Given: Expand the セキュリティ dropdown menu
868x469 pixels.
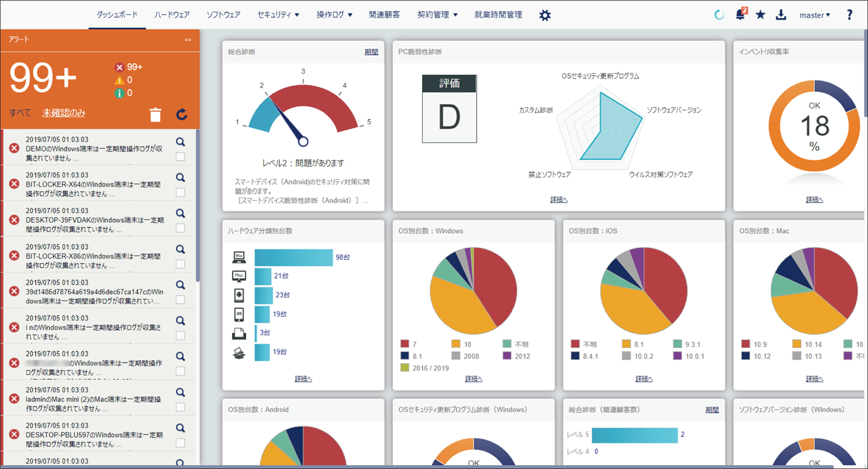Looking at the screenshot, I should pos(278,15).
